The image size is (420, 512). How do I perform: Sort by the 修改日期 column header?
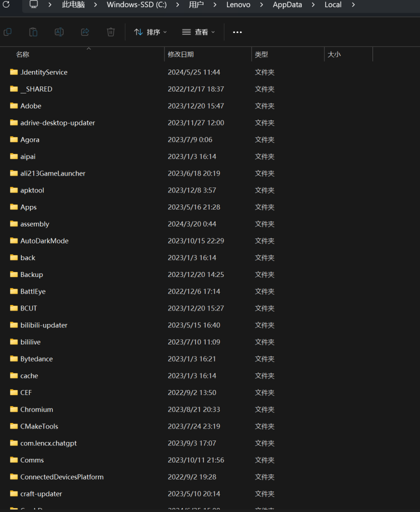(x=181, y=54)
